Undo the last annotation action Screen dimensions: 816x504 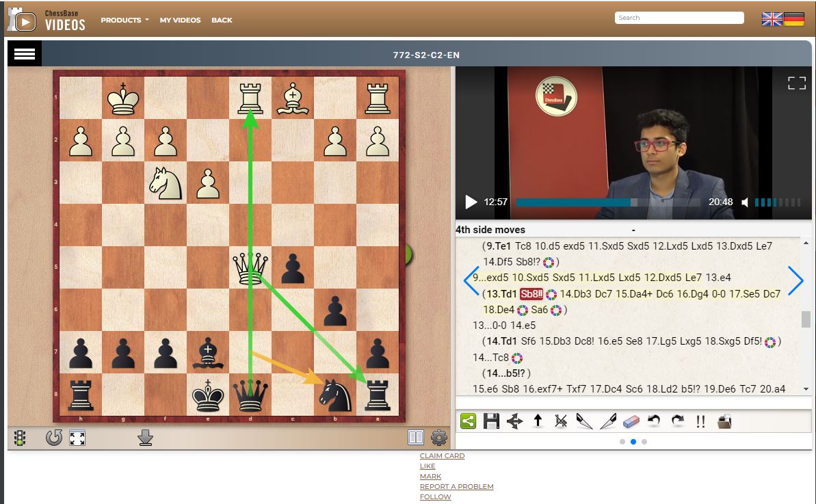point(653,421)
